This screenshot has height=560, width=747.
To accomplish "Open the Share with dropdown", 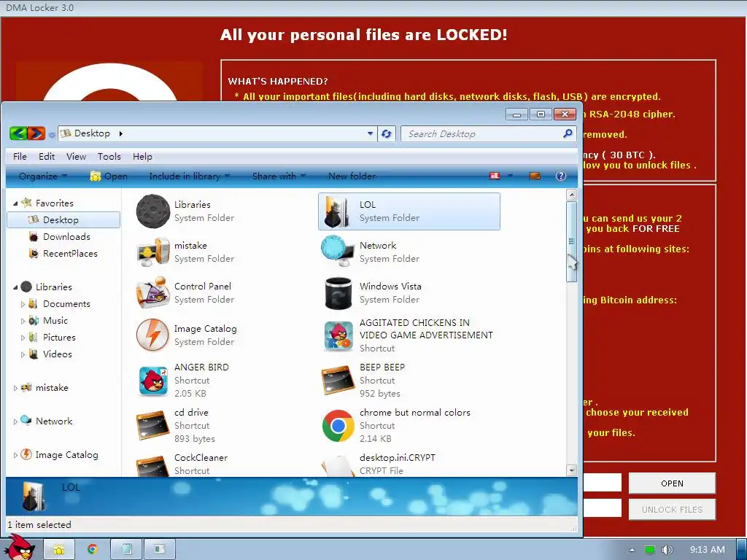I will click(x=279, y=176).
